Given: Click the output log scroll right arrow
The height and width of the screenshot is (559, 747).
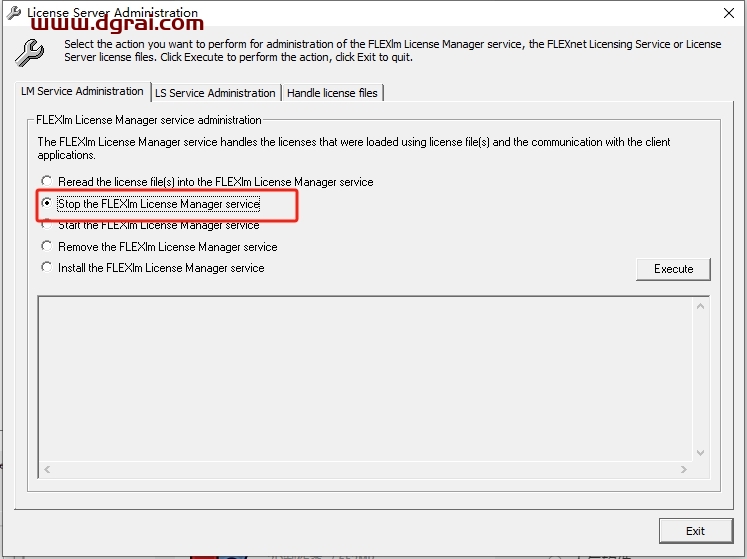Looking at the screenshot, I should [x=684, y=469].
